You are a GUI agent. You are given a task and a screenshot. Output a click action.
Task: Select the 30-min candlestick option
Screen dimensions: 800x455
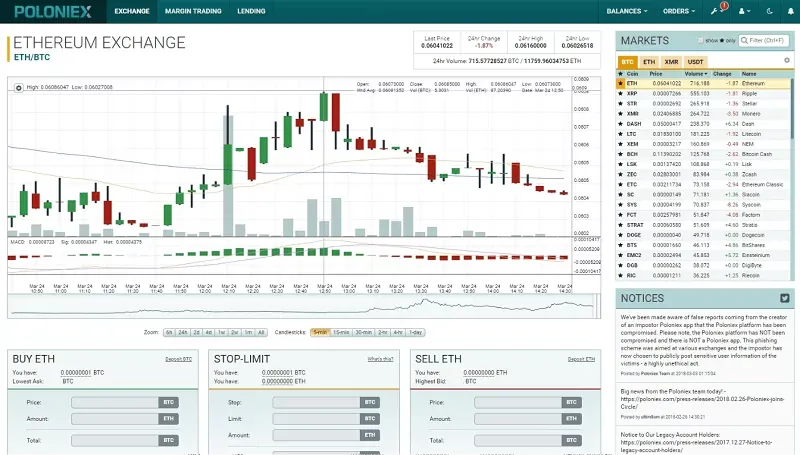(x=364, y=333)
